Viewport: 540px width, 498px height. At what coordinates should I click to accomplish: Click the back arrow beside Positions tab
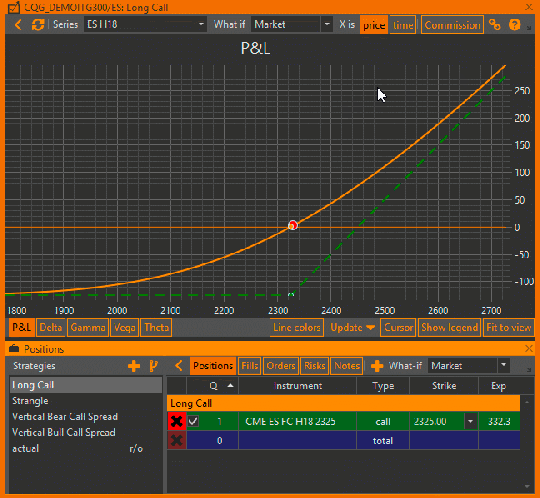tap(178, 365)
